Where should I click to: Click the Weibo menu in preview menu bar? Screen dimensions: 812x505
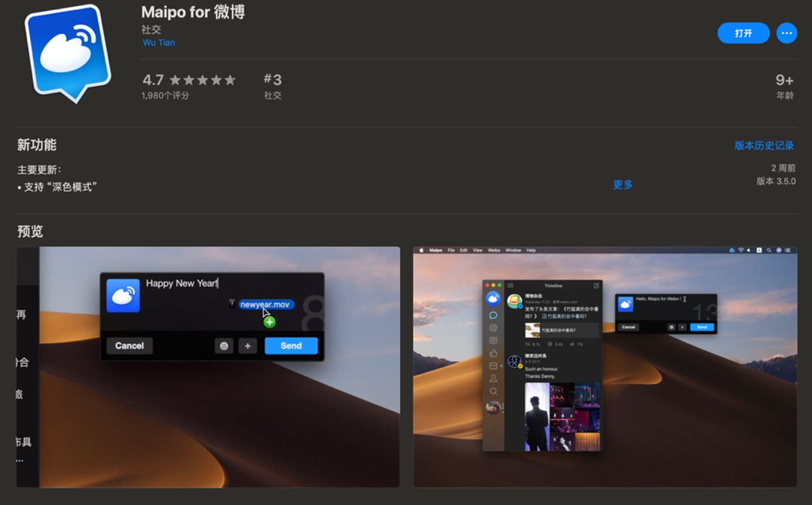pyautogui.click(x=494, y=250)
